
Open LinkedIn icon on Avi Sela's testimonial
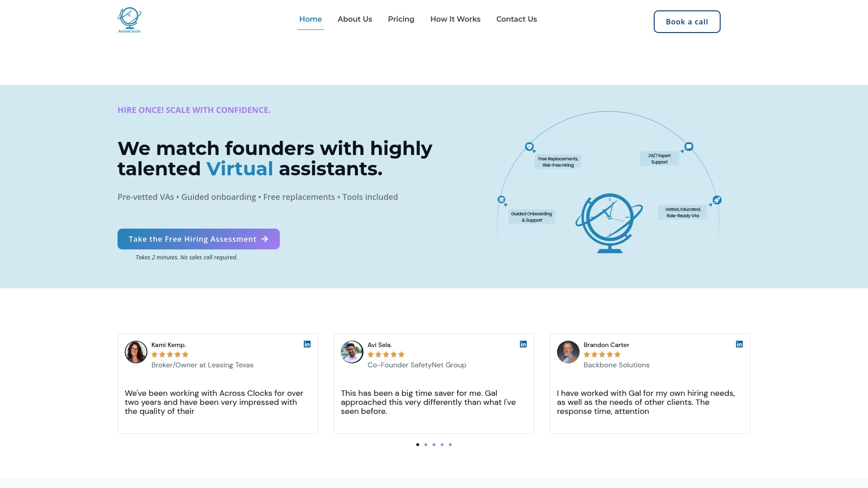click(523, 344)
